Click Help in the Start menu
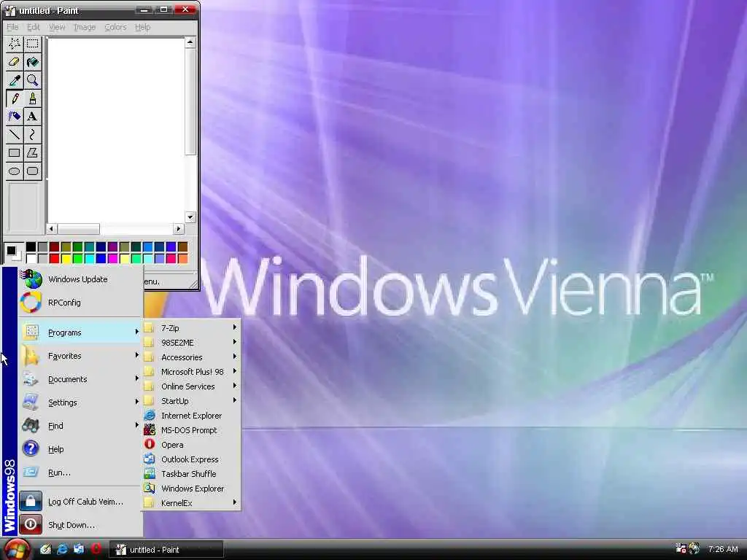 80,449
